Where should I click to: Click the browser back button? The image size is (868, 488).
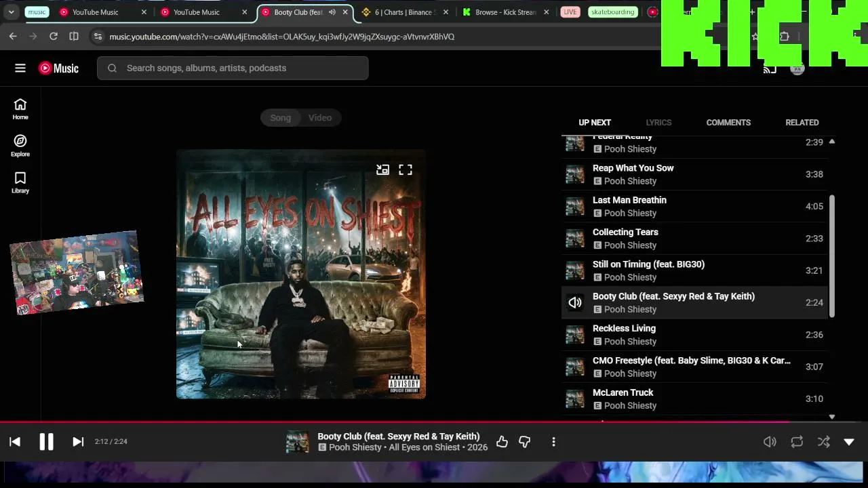point(13,37)
